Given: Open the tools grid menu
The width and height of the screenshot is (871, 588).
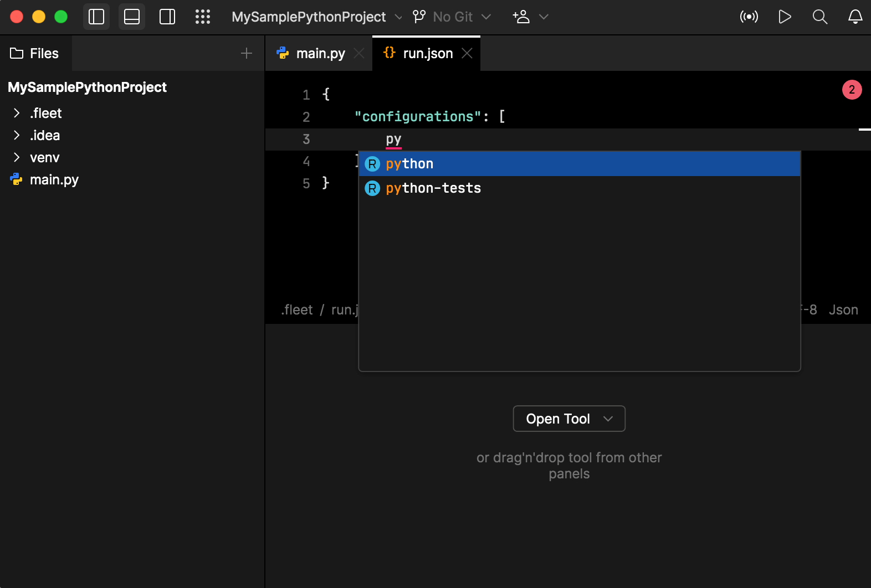Looking at the screenshot, I should (203, 17).
